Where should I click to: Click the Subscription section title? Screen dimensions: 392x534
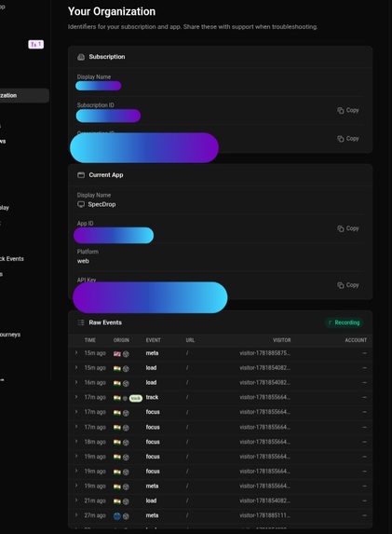[x=107, y=57]
